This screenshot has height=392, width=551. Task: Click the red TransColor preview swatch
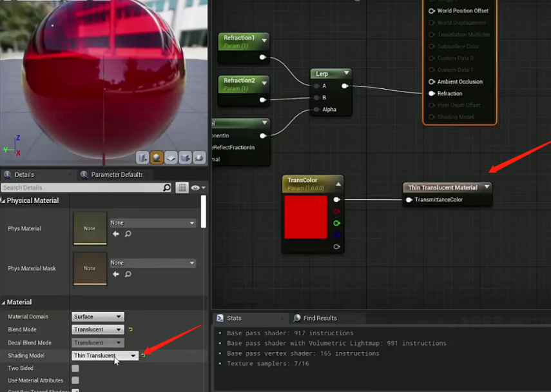coord(305,217)
